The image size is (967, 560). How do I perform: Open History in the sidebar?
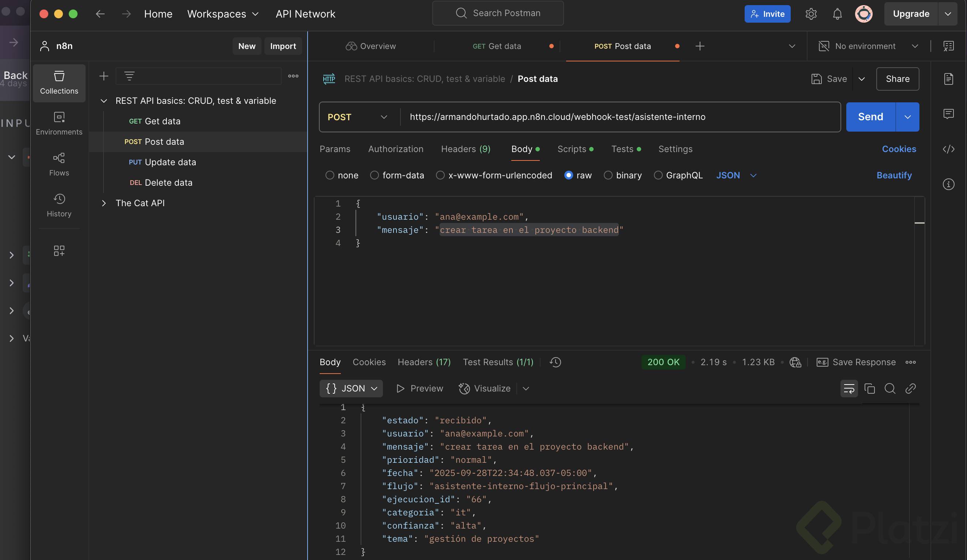point(59,205)
